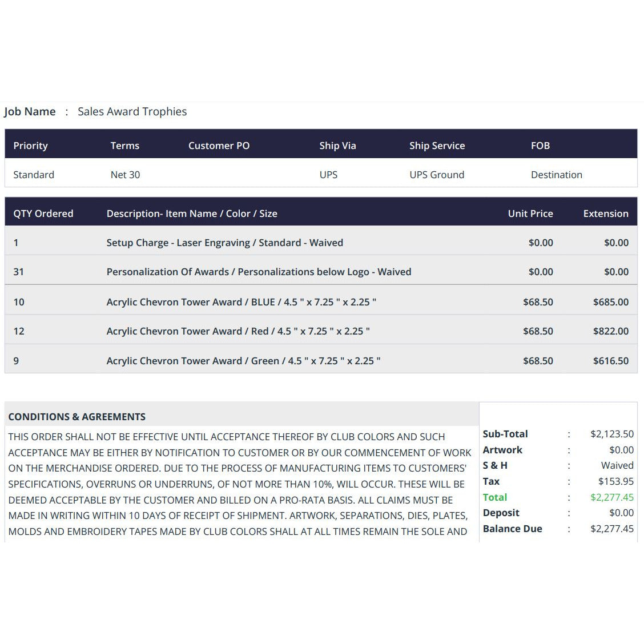Select the Green Acrylic Chevron Tower Award row
The image size is (644, 644).
point(321,361)
